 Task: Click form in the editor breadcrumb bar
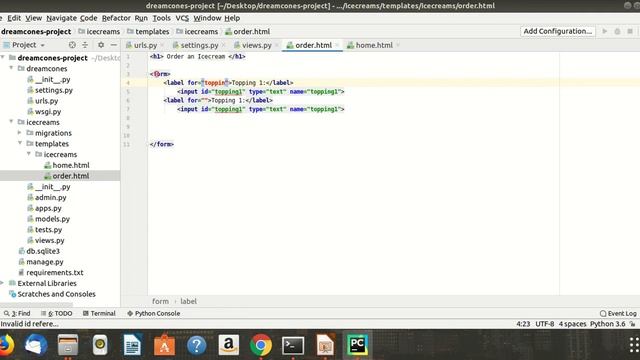tap(160, 301)
